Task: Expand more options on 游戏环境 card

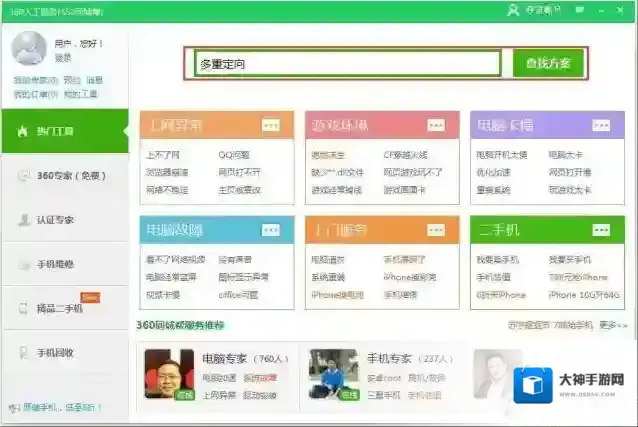Action: 435,125
